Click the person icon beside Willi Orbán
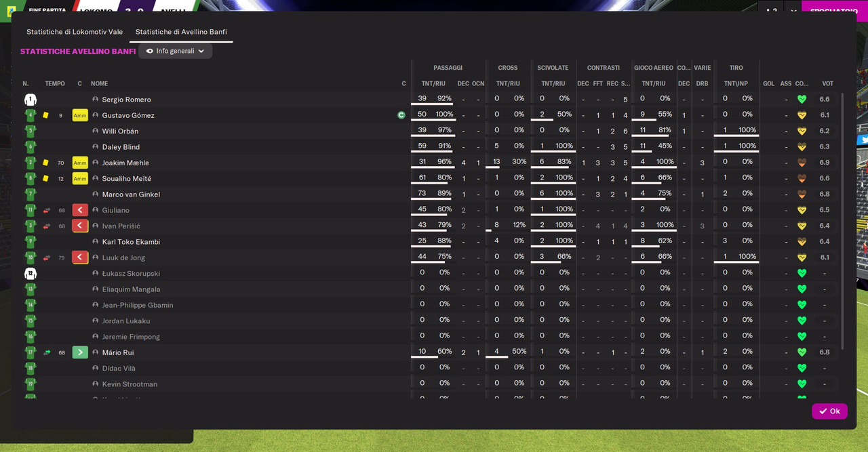 coord(96,131)
